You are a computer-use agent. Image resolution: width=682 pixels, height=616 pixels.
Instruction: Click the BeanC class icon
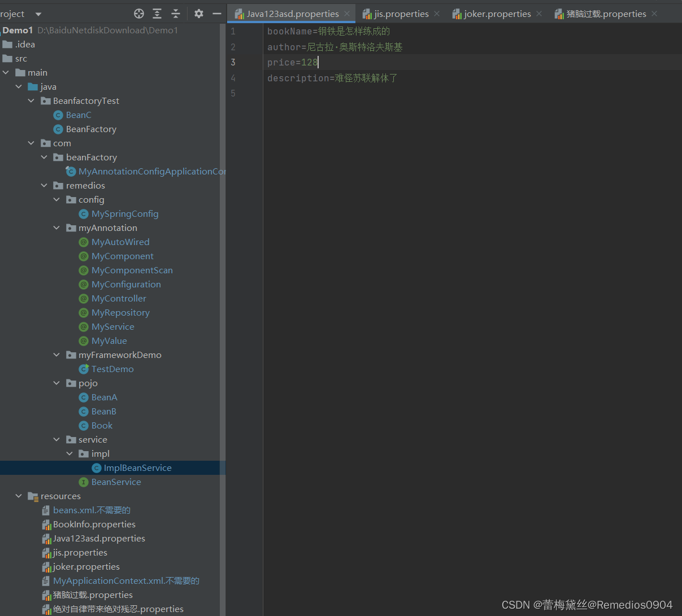[58, 115]
